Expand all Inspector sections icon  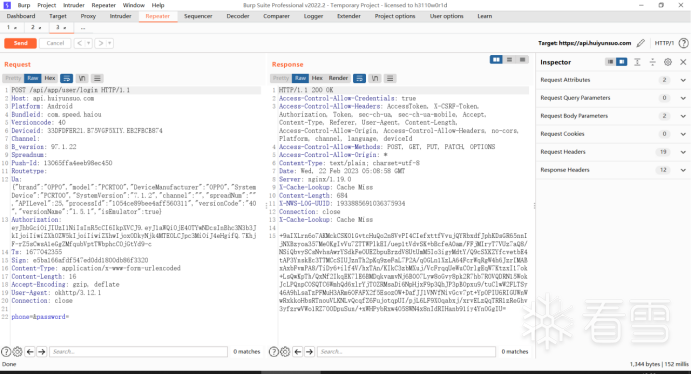pos(637,62)
